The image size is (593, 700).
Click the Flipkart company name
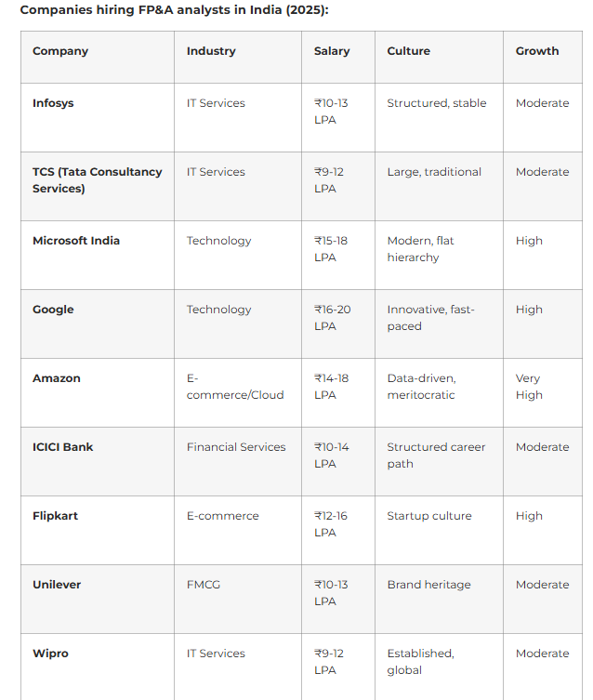55,516
